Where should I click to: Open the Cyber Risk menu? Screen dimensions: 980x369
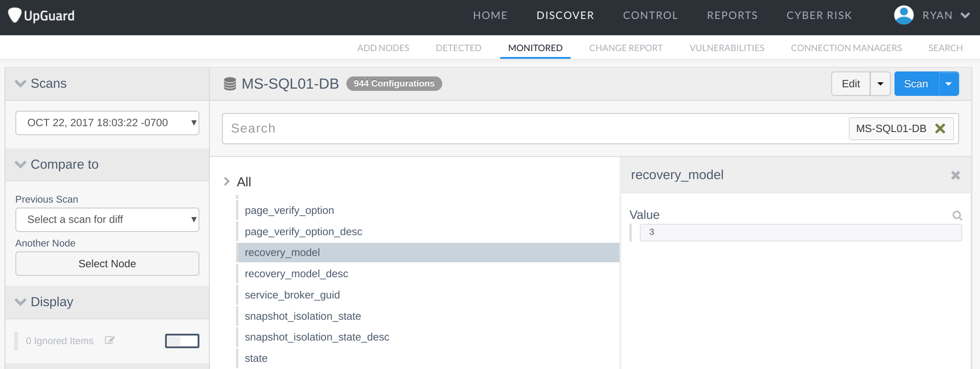click(x=819, y=15)
